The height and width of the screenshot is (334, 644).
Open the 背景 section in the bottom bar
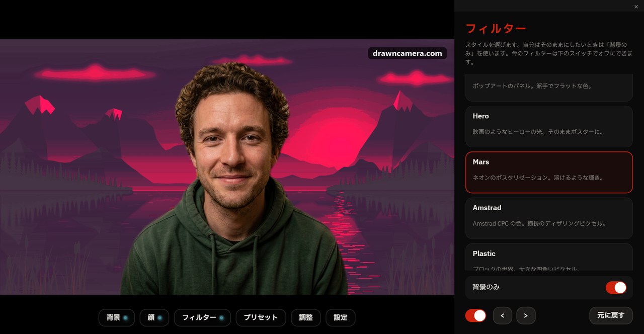(117, 318)
